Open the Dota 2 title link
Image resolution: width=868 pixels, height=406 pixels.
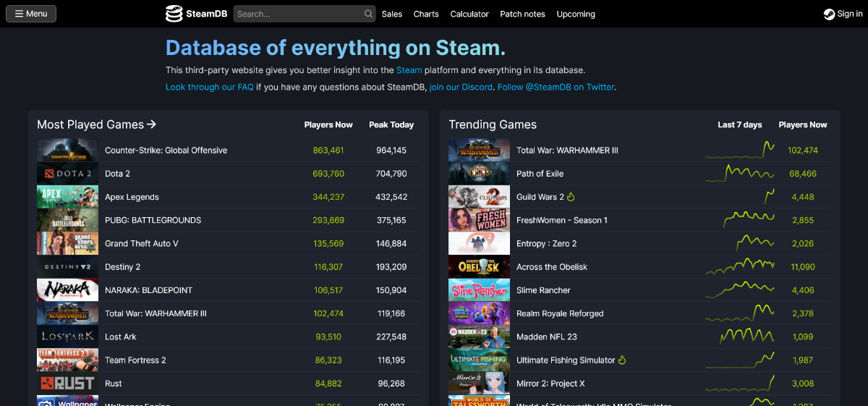(117, 174)
